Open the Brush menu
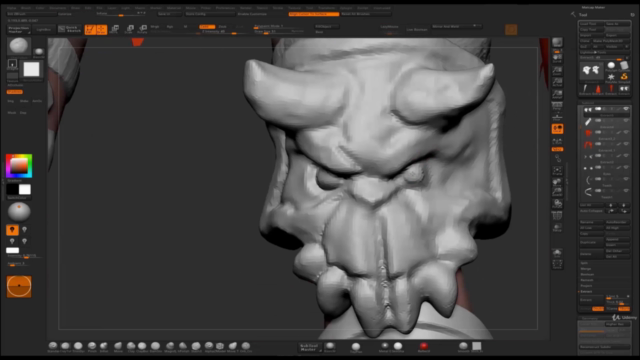 click(26, 8)
